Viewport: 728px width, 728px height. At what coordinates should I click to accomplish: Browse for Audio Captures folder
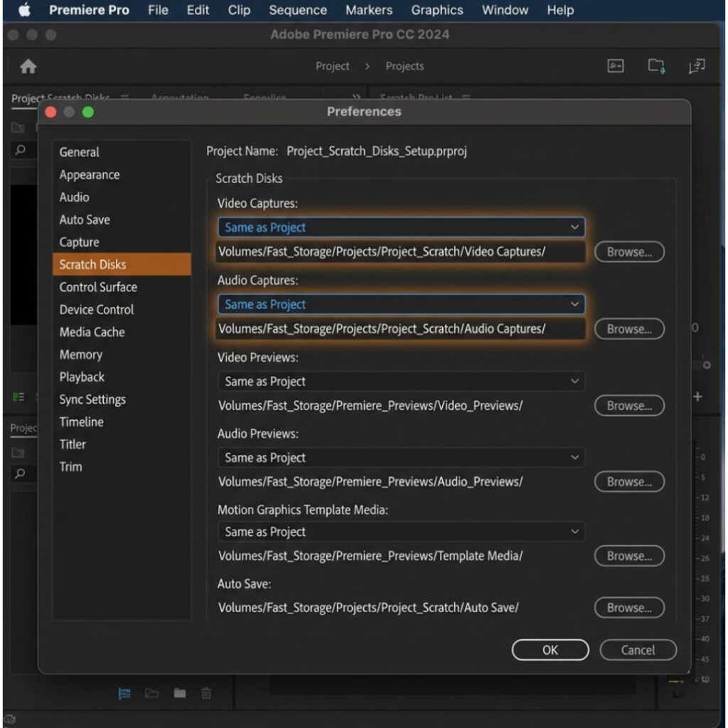(x=629, y=328)
